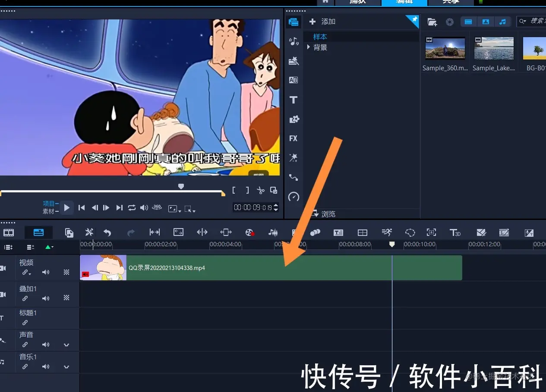Toggle repeat playback

click(x=132, y=208)
